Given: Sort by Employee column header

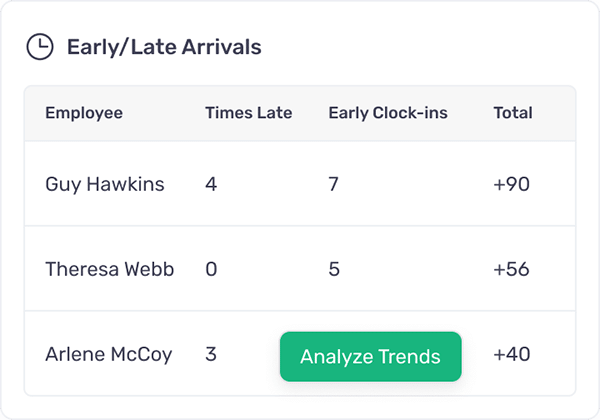Looking at the screenshot, I should (84, 113).
